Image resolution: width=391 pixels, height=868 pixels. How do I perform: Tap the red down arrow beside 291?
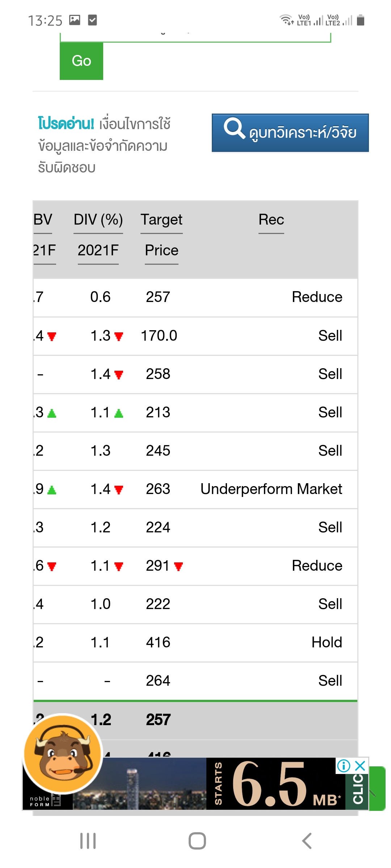click(178, 566)
